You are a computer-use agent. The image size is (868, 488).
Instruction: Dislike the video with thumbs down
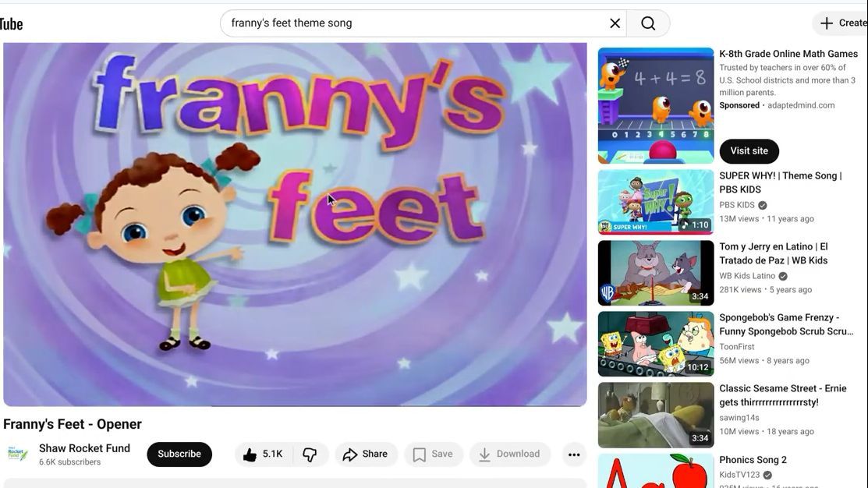tap(310, 454)
